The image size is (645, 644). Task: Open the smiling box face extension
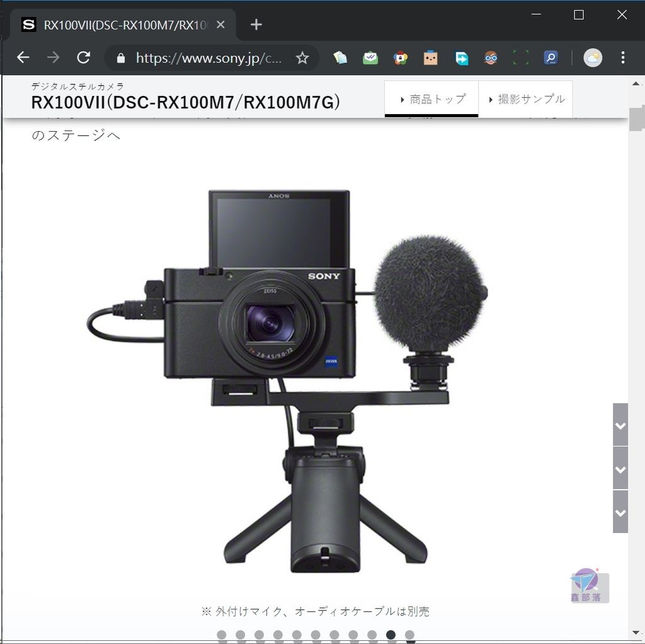tap(430, 57)
